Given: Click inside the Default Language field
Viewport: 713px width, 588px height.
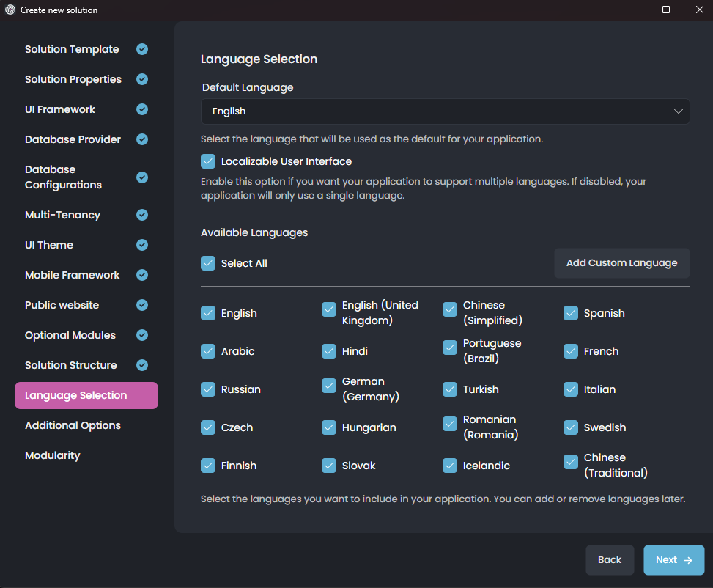Looking at the screenshot, I should point(440,111).
